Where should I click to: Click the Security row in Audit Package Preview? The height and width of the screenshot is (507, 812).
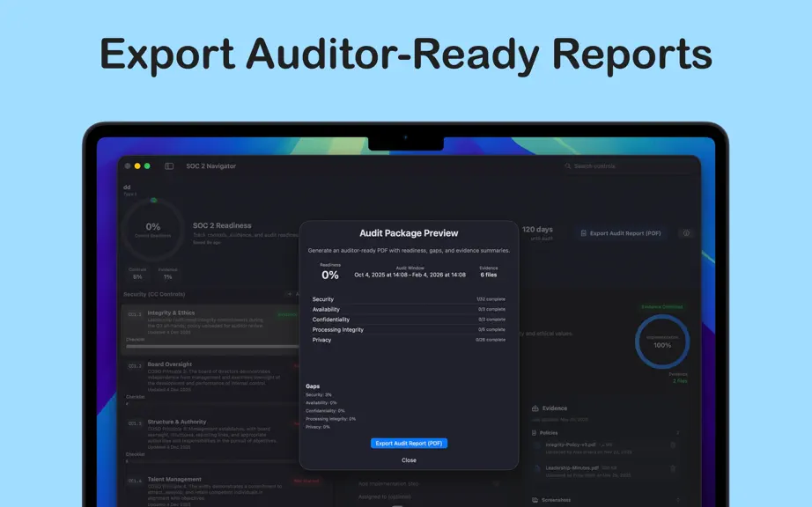[409, 299]
